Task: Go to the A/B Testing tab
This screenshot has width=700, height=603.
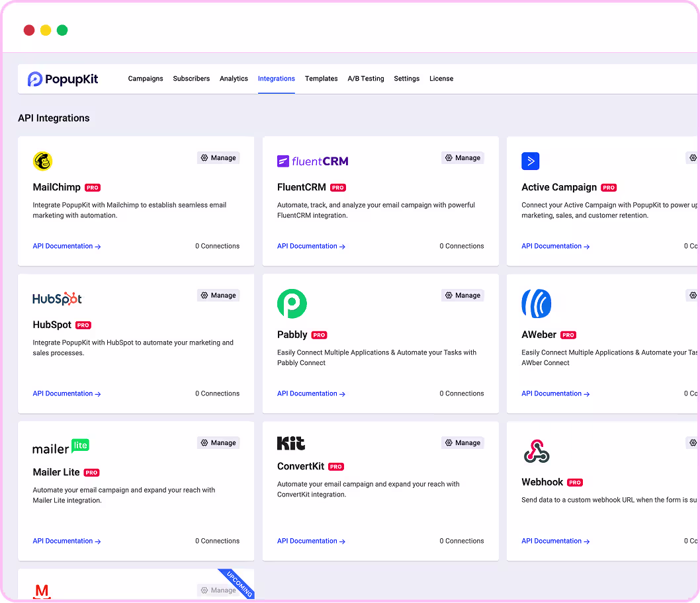Action: click(366, 79)
